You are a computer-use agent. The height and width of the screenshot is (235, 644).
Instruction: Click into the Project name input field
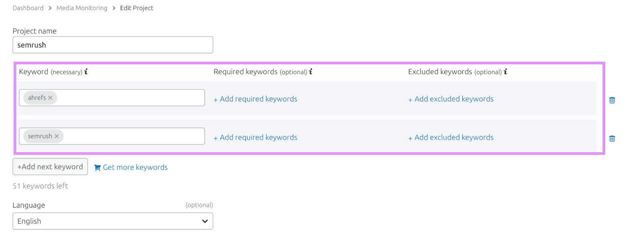pos(113,45)
